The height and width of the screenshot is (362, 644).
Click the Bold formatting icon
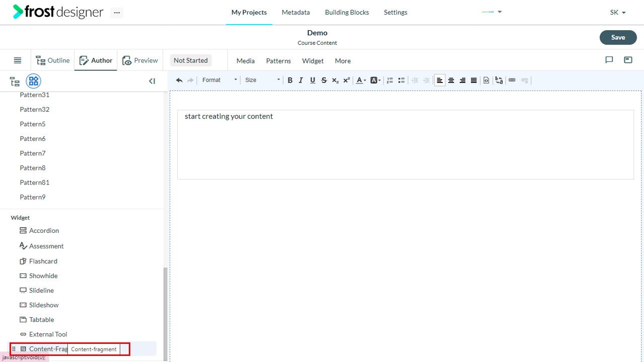click(x=290, y=80)
